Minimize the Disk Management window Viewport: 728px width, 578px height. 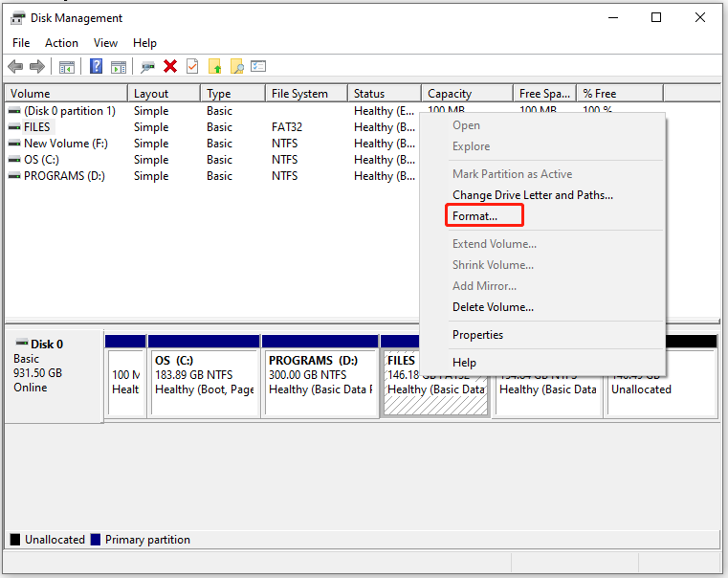tap(613, 17)
